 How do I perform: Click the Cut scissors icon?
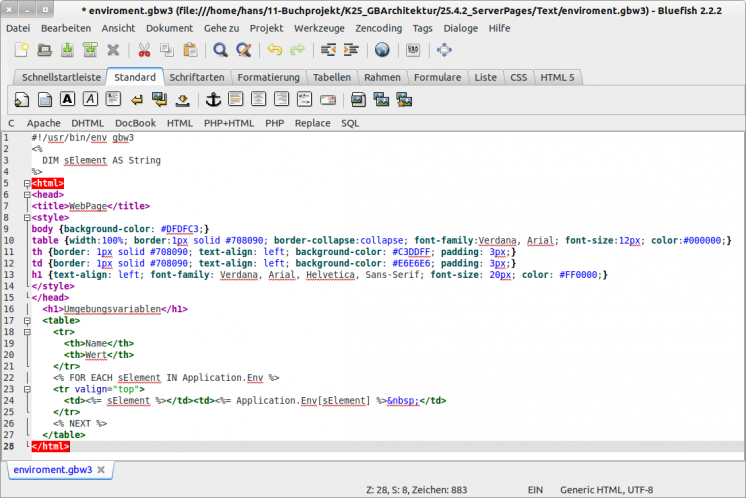[x=144, y=49]
